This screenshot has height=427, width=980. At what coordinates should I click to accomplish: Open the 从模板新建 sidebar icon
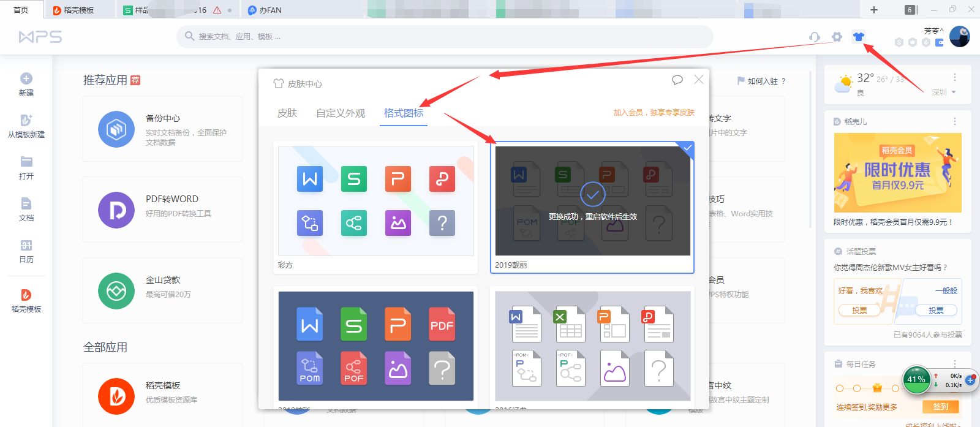coord(26,120)
